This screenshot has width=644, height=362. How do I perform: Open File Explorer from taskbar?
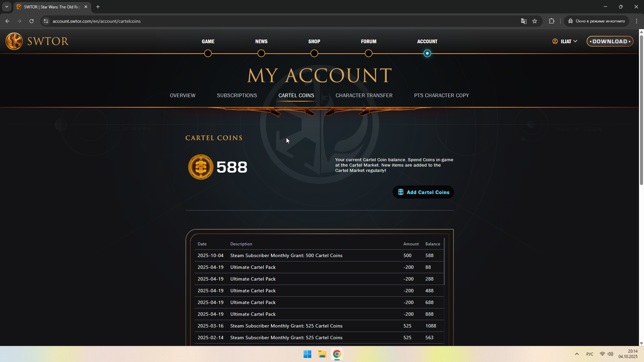[x=322, y=354]
